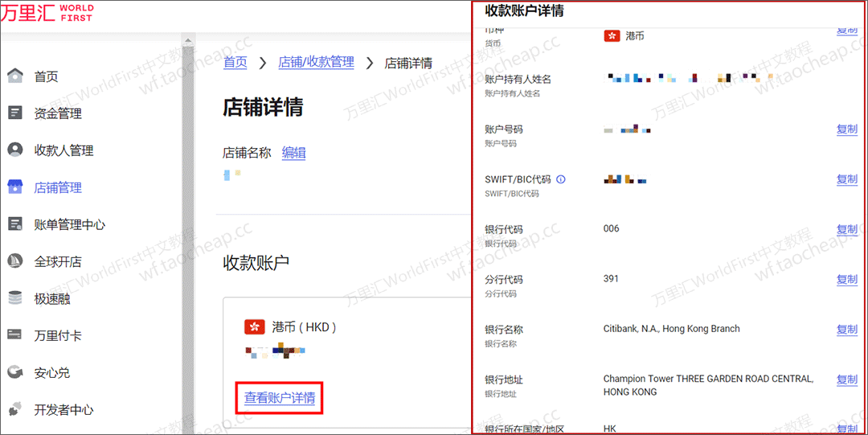Click the 资金管理 sidebar icon
Screen dimensions: 868x435
[15, 113]
